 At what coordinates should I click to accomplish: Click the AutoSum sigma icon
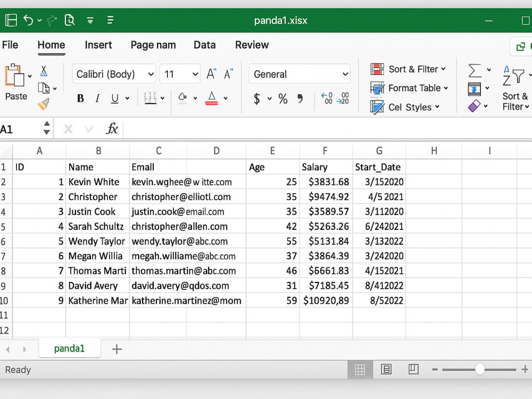[x=475, y=71]
